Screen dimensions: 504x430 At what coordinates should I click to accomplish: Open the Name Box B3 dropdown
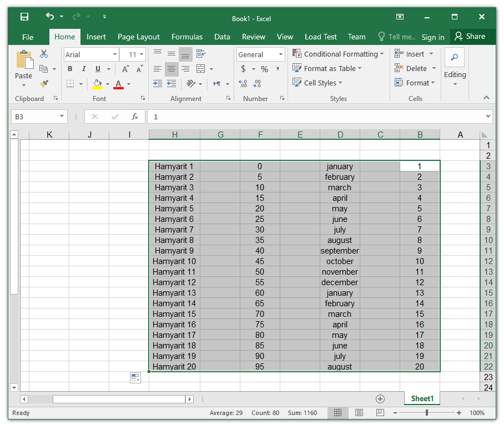point(62,117)
